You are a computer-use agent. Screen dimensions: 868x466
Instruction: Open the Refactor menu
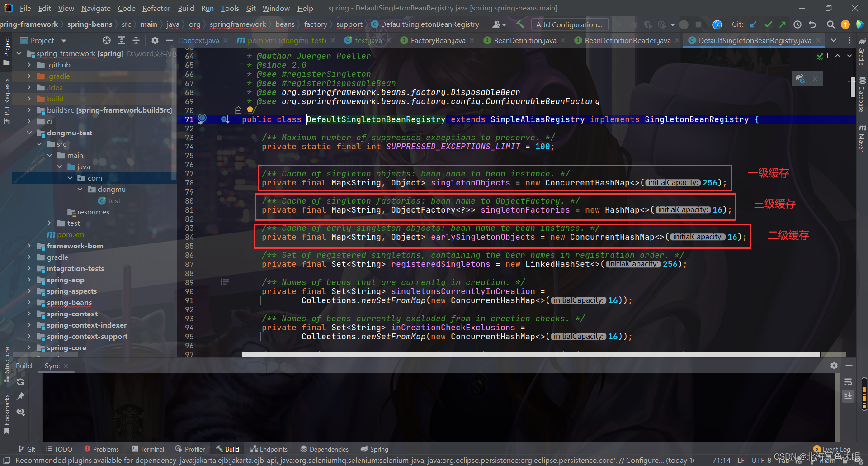coord(156,8)
